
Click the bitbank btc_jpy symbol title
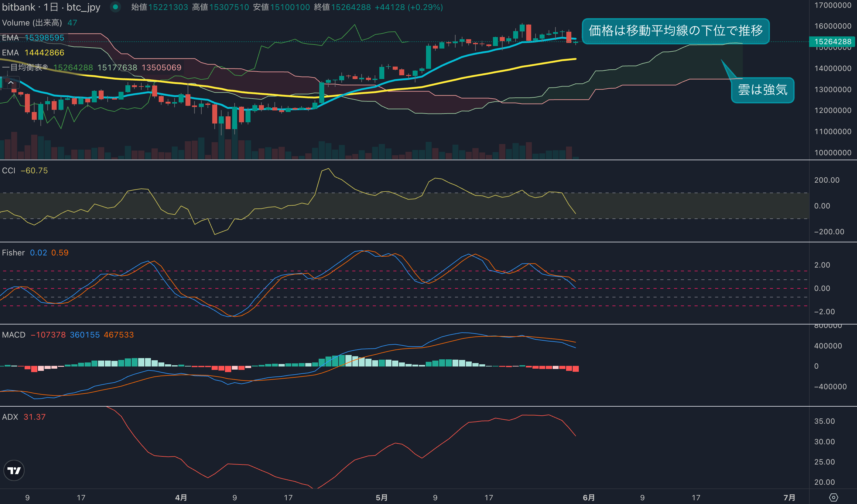click(51, 7)
